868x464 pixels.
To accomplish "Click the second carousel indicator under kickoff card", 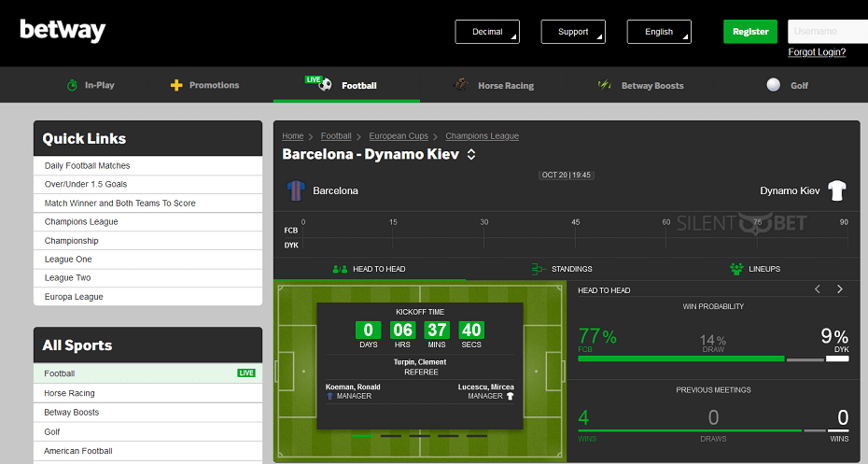I will (391, 436).
